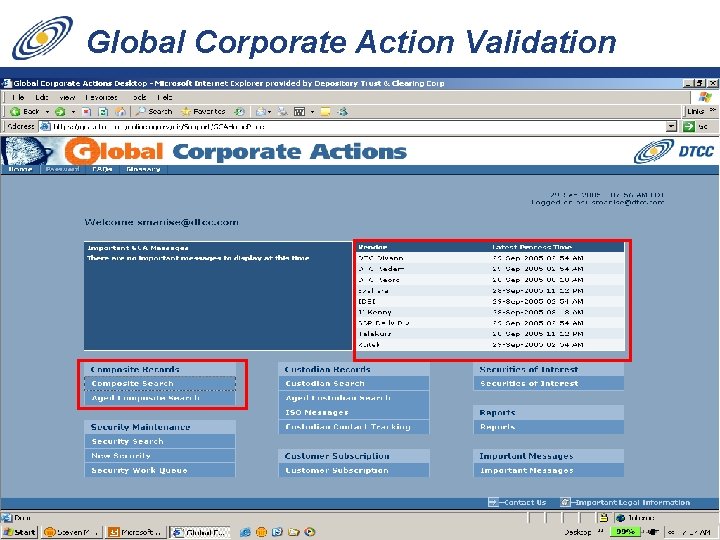Click Important Legal Information footer link
This screenshot has height=540, width=720.
[632, 502]
